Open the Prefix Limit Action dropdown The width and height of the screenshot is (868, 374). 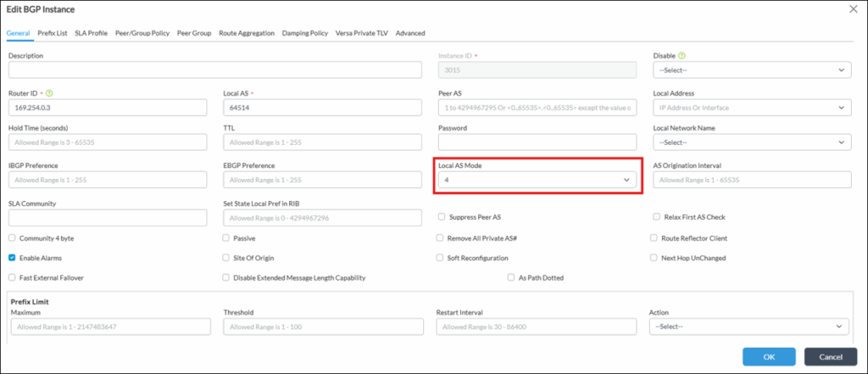[x=748, y=327]
